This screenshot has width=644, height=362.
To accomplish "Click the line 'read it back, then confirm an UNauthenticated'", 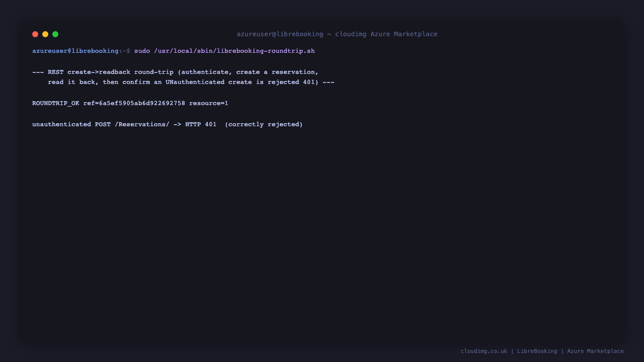I will (x=191, y=82).
